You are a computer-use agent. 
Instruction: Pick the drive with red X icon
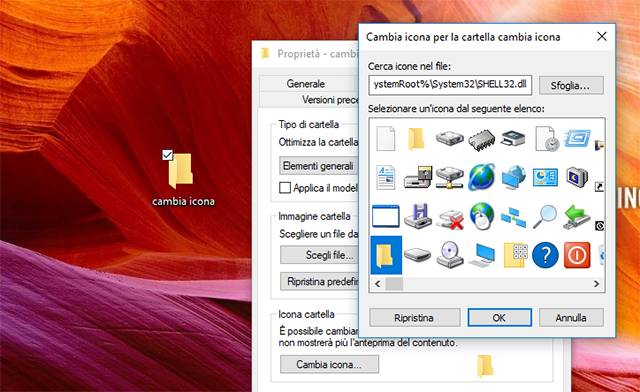450,218
